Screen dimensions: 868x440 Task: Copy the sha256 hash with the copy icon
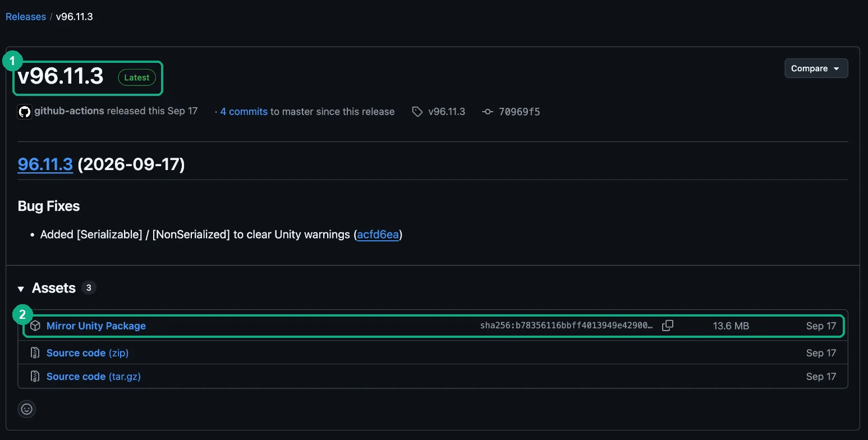668,326
